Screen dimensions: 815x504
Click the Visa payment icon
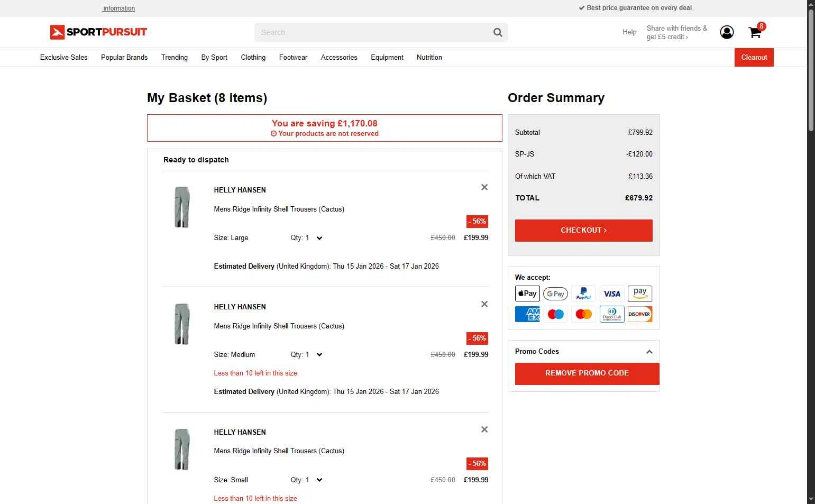[612, 294]
